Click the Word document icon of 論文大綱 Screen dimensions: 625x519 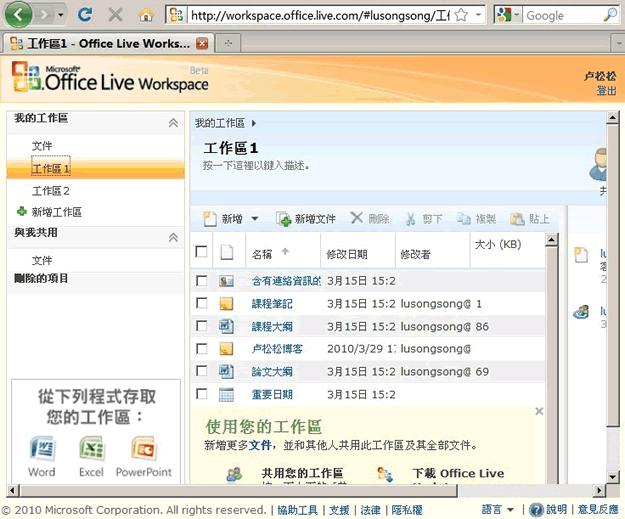click(226, 372)
